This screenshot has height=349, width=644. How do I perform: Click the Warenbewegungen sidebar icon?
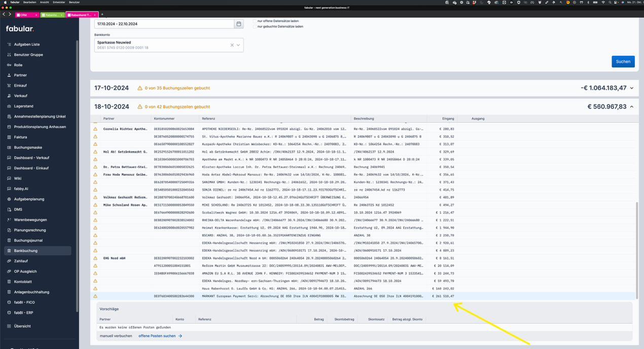pos(9,219)
